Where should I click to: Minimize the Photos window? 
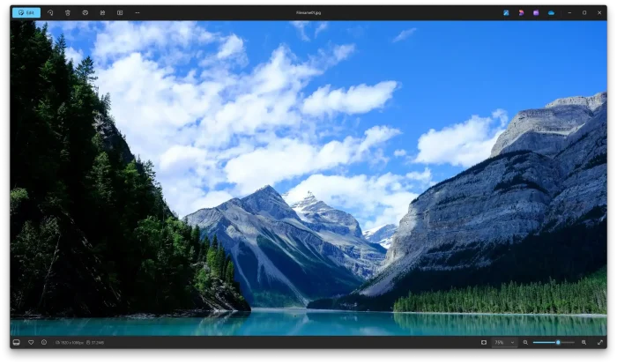tap(569, 12)
